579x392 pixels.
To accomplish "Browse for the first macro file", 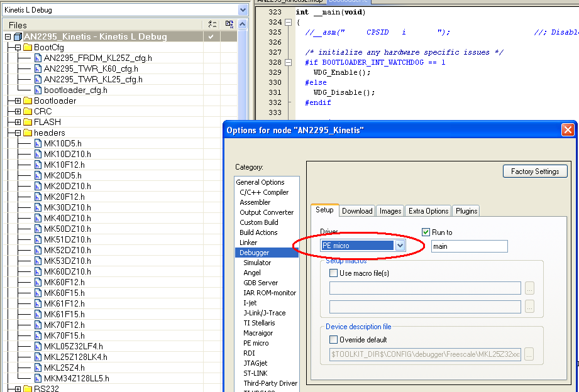I will tap(529, 288).
